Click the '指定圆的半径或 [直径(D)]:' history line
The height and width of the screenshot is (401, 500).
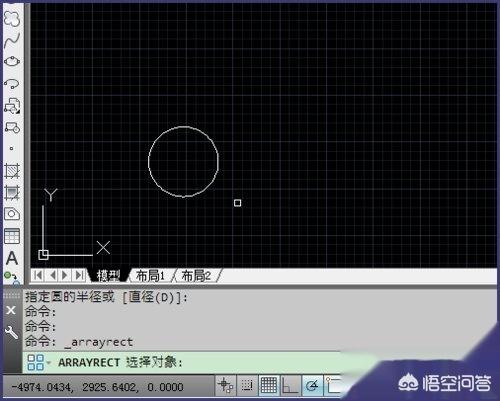(106, 297)
